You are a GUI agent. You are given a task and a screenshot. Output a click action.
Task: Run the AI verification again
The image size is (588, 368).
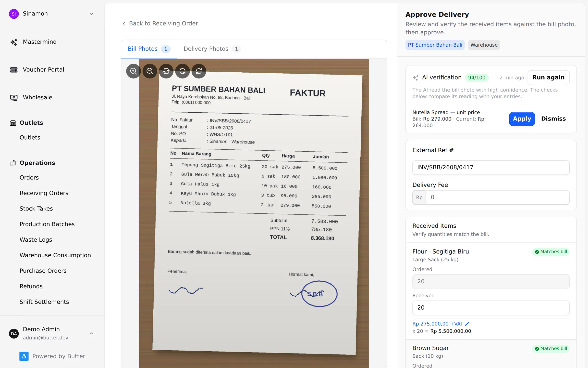(x=548, y=78)
